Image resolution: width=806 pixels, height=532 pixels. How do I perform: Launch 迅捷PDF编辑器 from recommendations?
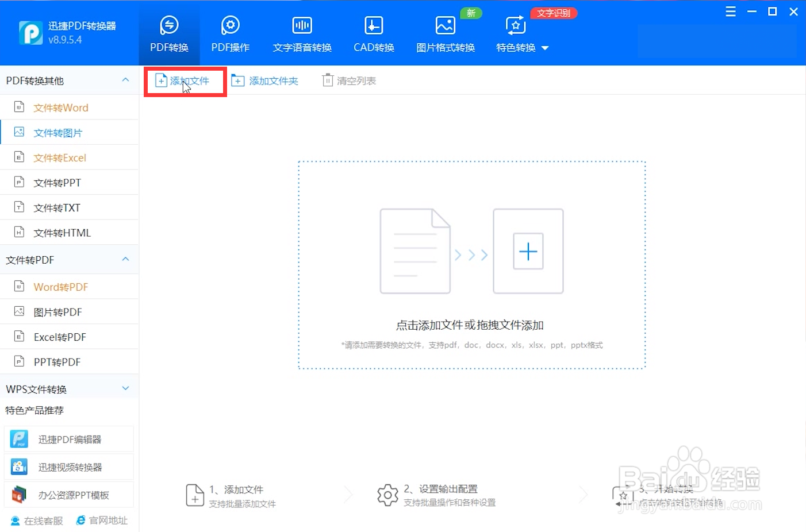click(68, 438)
